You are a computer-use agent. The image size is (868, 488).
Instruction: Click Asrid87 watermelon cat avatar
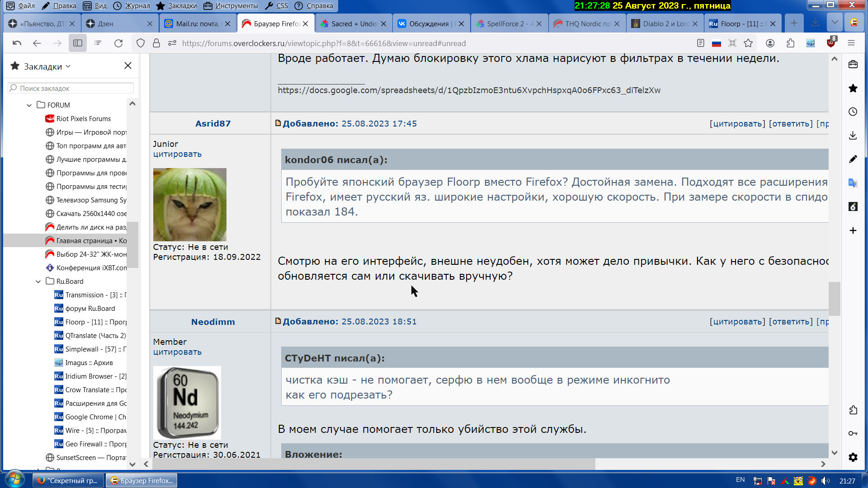click(x=190, y=204)
